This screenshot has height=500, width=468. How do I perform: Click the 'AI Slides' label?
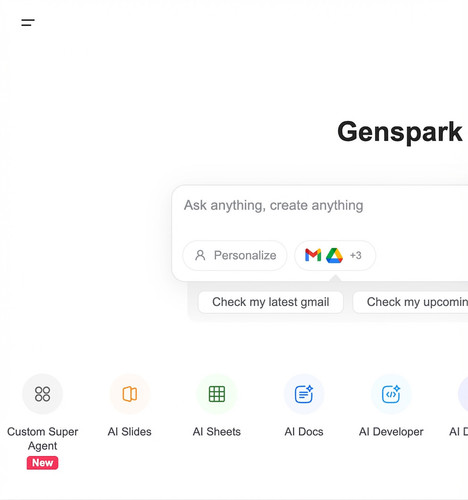(130, 432)
